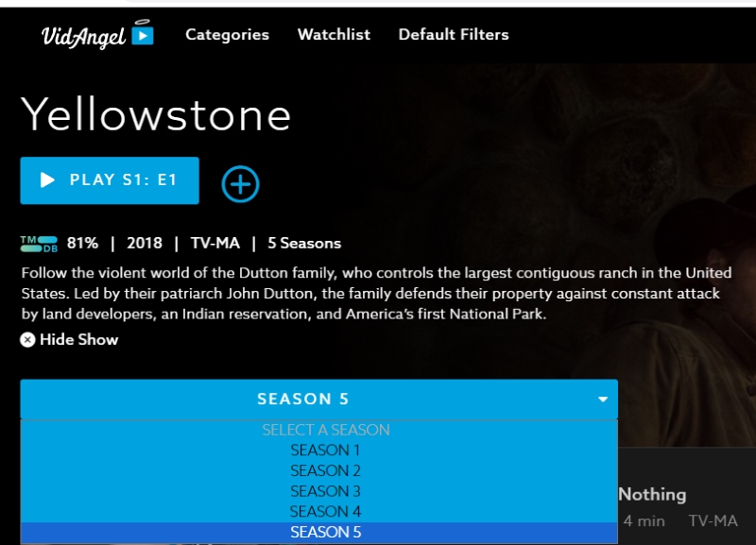756x545 pixels.
Task: Go to Watchlist
Action: [334, 34]
